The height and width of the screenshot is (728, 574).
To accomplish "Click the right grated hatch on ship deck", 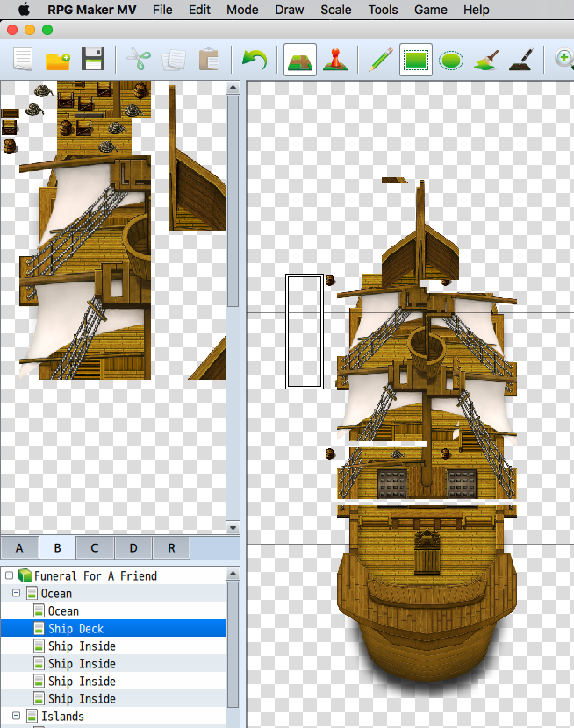I will 462,483.
